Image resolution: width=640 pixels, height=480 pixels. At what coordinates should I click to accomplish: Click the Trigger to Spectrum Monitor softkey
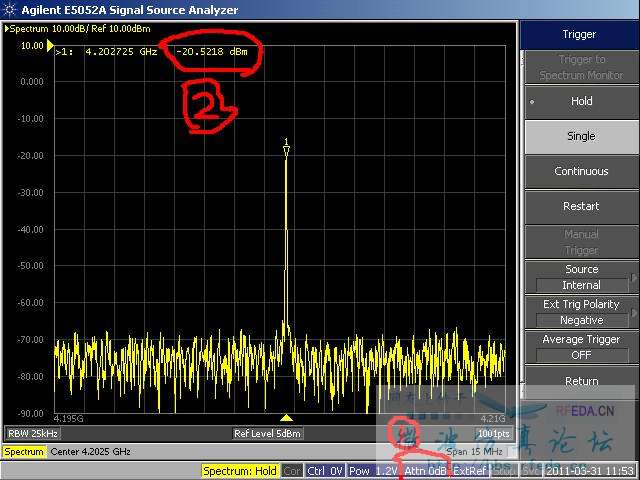(x=581, y=67)
